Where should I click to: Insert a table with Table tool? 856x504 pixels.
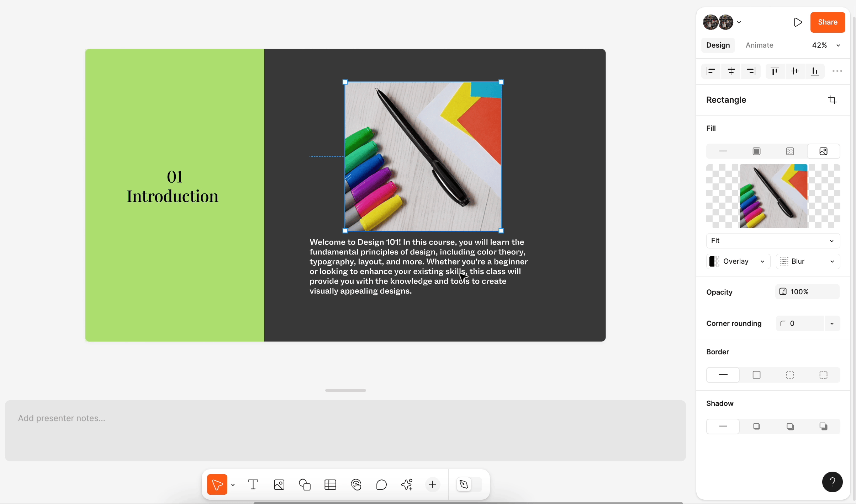330,484
